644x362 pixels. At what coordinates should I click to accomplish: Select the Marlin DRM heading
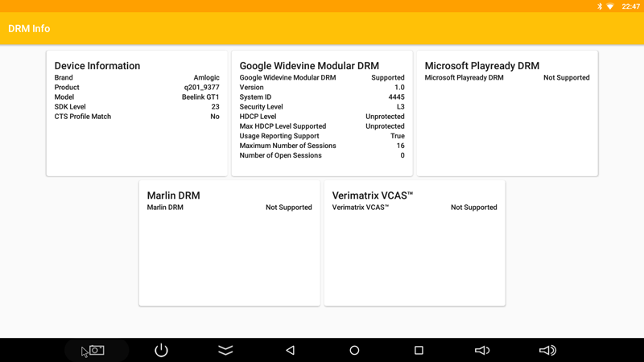[x=173, y=195]
